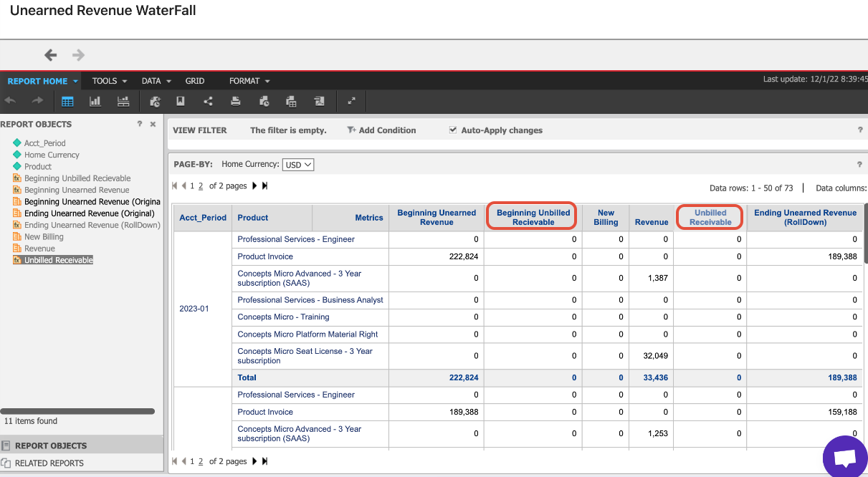Close the Report Objects panel
This screenshot has width=868, height=477.
point(153,124)
